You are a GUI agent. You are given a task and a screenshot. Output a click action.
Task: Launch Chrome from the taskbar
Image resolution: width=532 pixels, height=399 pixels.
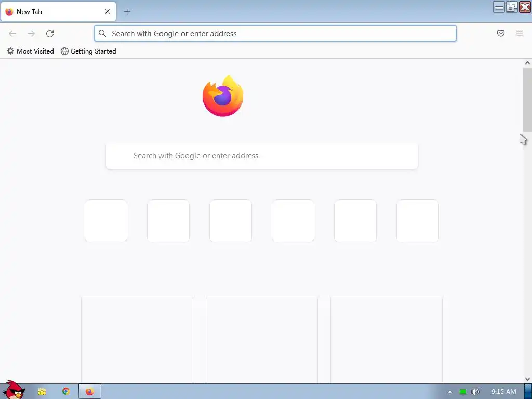pyautogui.click(x=66, y=392)
